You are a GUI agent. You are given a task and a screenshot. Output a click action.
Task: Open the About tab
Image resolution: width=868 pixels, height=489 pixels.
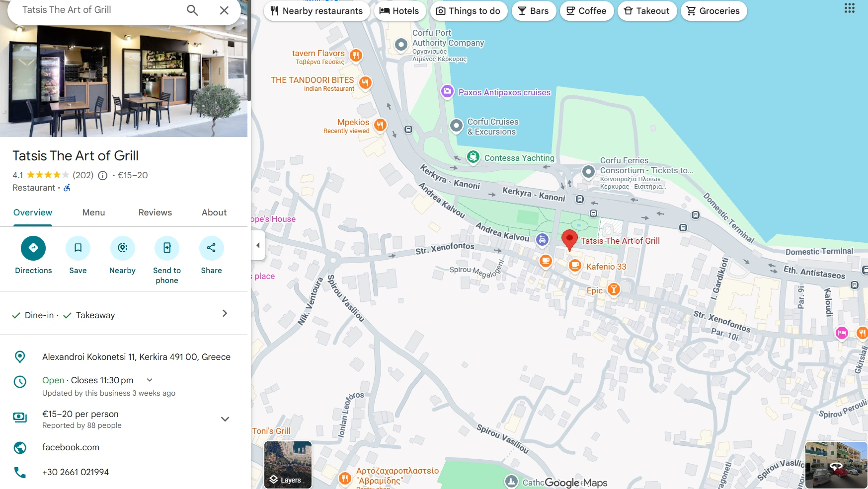(214, 212)
